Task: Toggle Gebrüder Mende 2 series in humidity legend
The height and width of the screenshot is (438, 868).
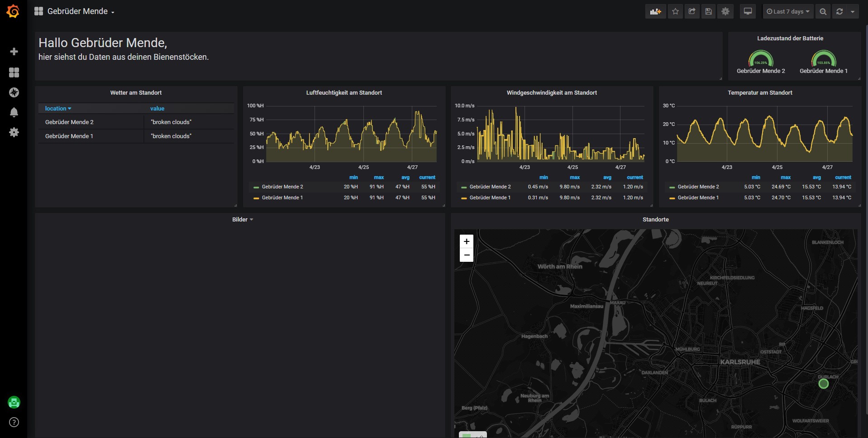Action: (x=282, y=187)
